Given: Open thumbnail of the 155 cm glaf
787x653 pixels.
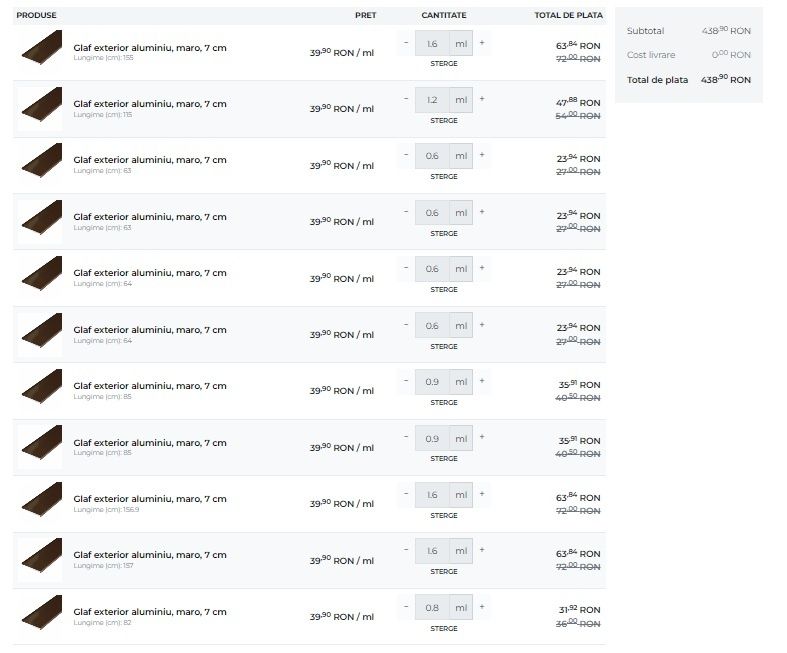Looking at the screenshot, I should [x=41, y=48].
